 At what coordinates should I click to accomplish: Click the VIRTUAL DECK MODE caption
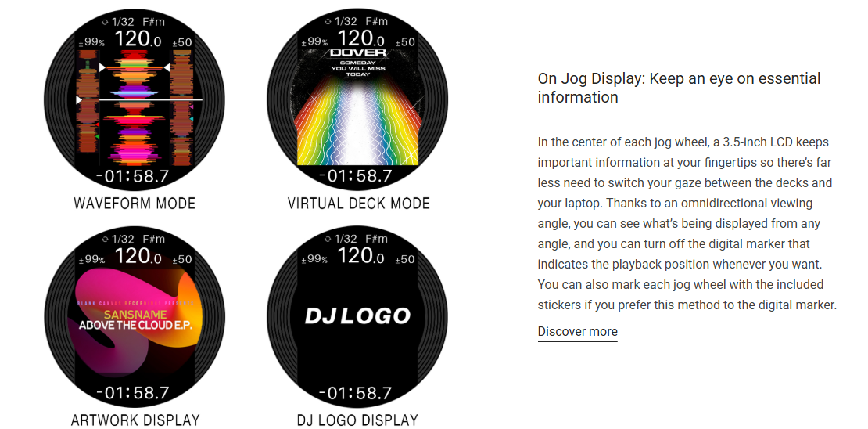(x=359, y=204)
